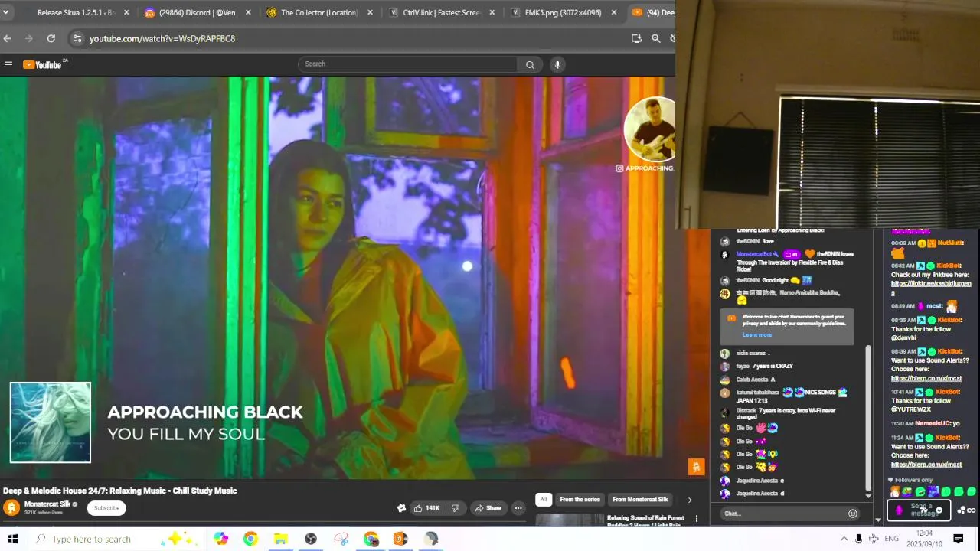Open the YouTube hamburger guide menu

(x=8, y=65)
